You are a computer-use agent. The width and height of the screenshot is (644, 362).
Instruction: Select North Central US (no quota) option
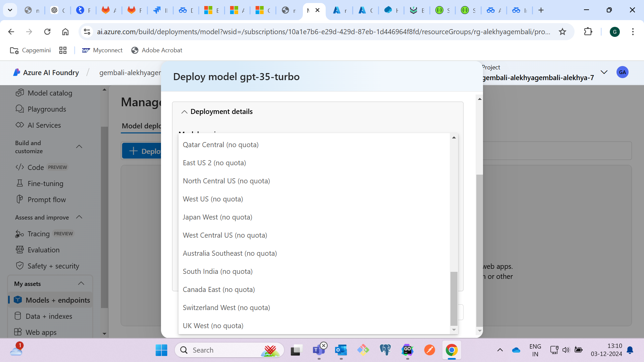(x=314, y=181)
